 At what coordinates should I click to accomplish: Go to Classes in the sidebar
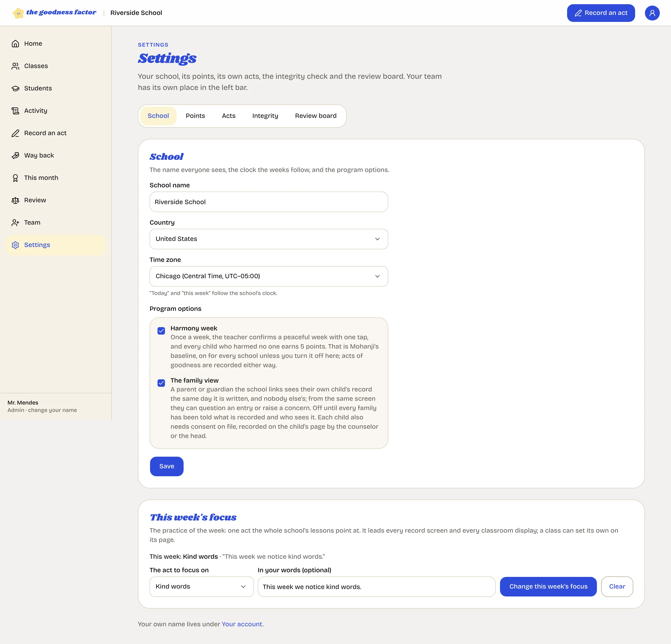point(55,66)
